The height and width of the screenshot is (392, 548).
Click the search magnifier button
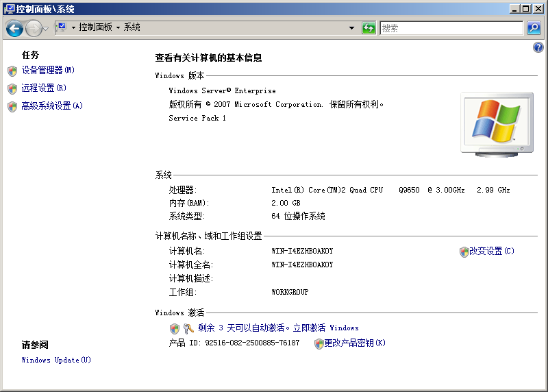534,28
